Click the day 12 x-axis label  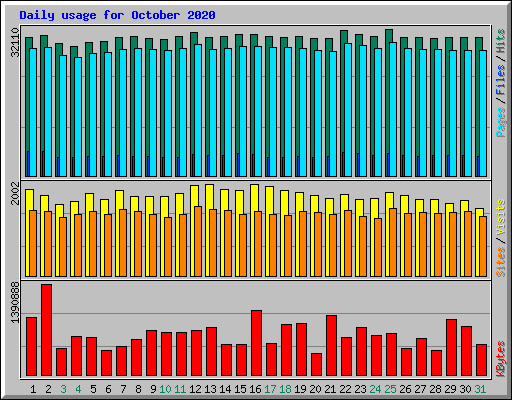coord(195,389)
